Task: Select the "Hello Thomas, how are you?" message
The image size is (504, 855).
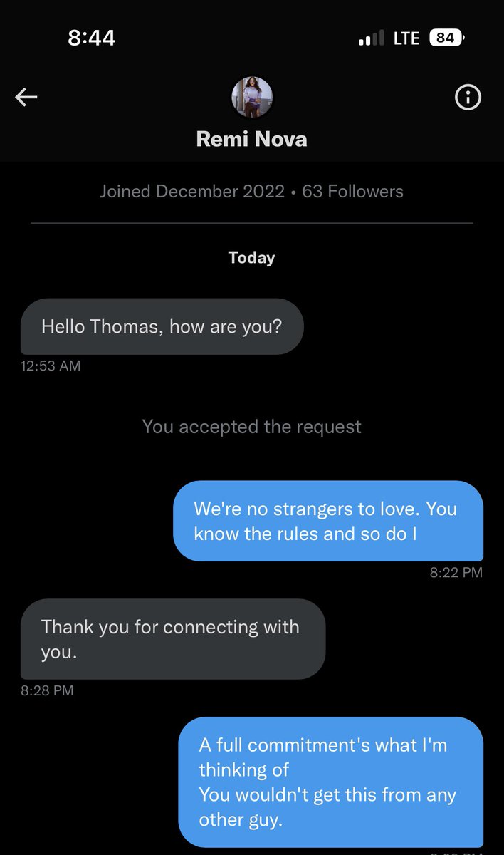Action: click(162, 326)
